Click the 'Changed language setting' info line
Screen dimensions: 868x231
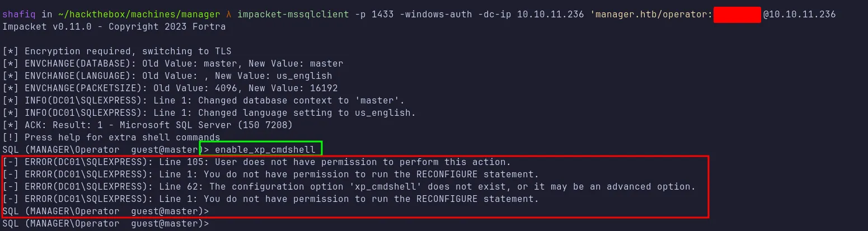pyautogui.click(x=209, y=112)
